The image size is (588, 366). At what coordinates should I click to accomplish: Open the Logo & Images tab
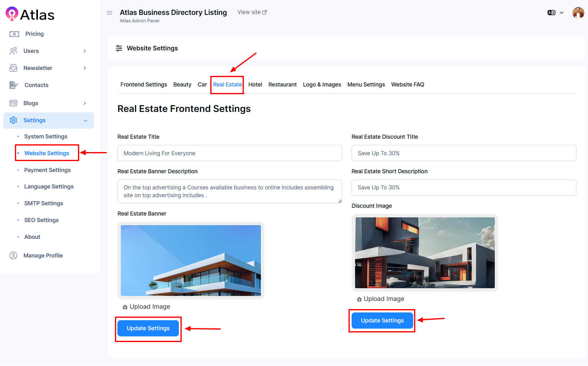coord(322,85)
